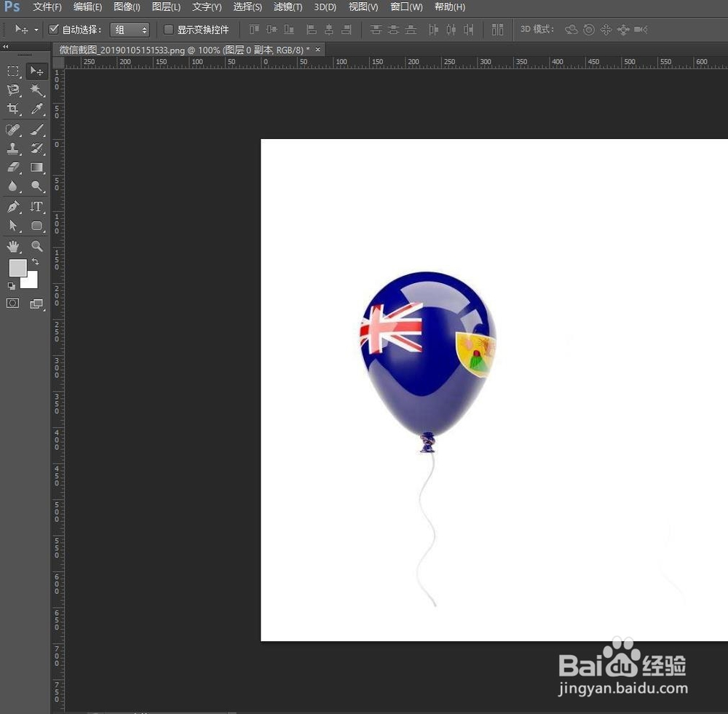This screenshot has height=714, width=728.
Task: Open the 帮助(H) menu
Action: 449,7
